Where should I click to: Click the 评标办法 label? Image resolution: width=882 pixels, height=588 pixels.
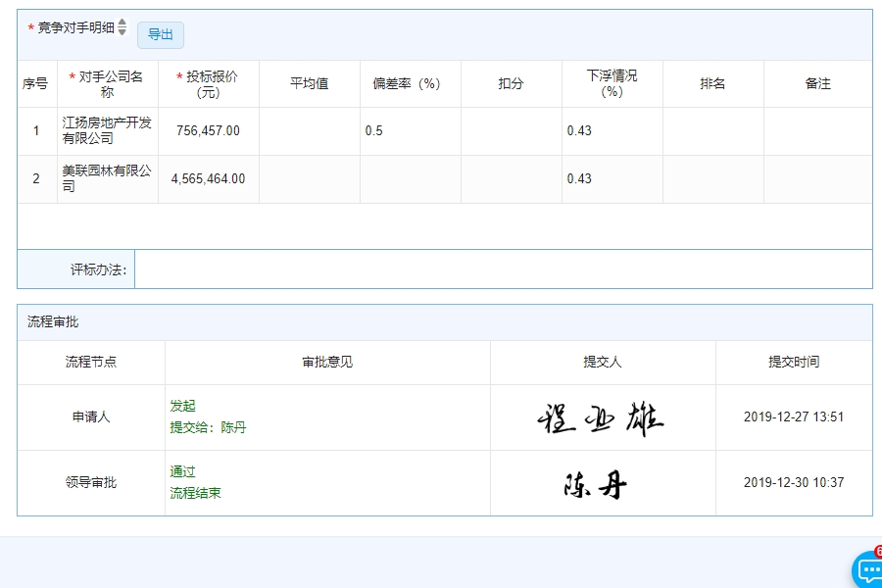click(98, 269)
